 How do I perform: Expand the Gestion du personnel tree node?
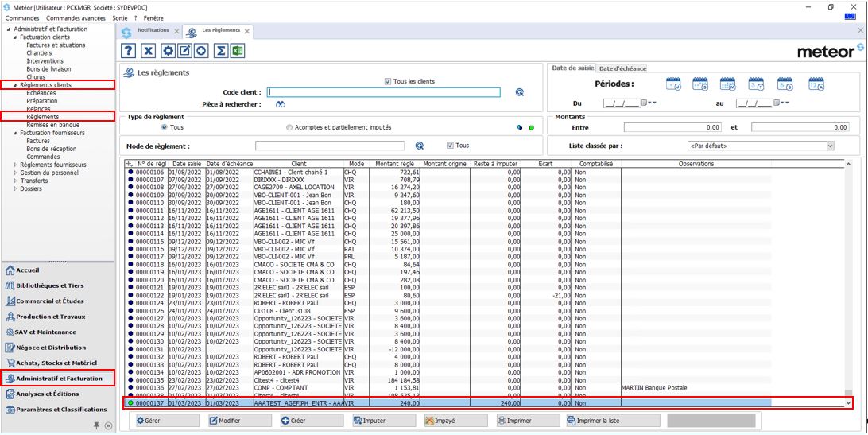pos(16,173)
